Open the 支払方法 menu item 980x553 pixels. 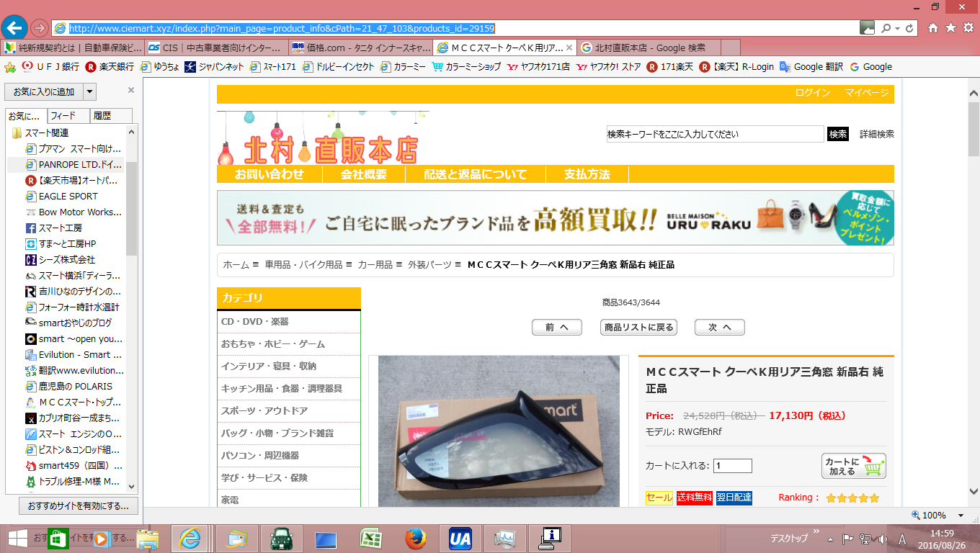[587, 174]
